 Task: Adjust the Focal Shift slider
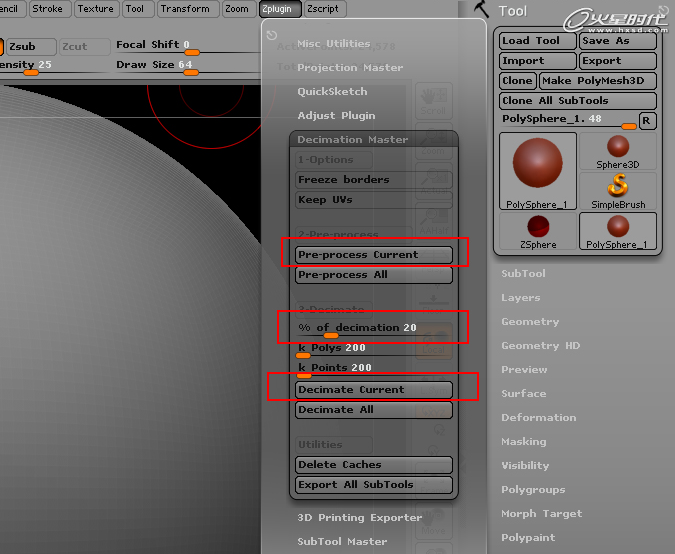[x=187, y=47]
